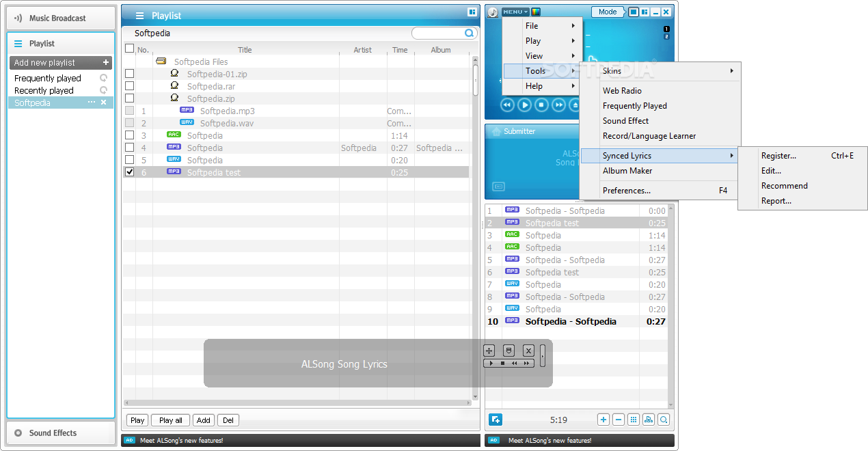Check the box for Softpedia.zip
Screen dimensions: 868x451
tap(129, 98)
